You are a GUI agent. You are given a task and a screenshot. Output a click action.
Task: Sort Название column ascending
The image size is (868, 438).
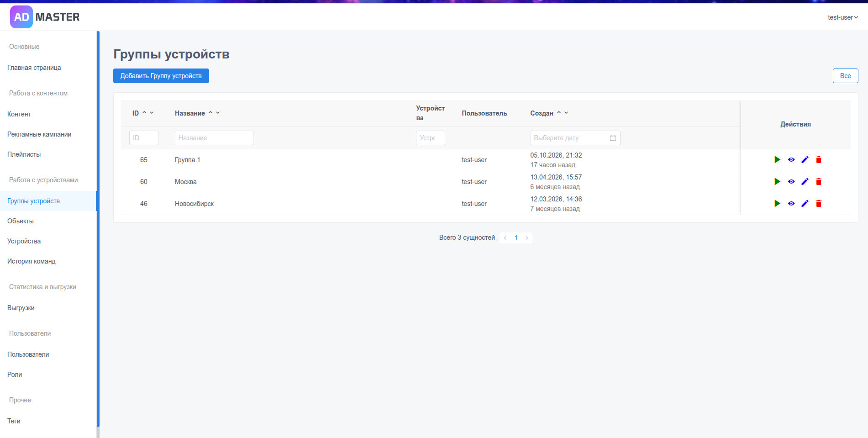pyautogui.click(x=210, y=112)
